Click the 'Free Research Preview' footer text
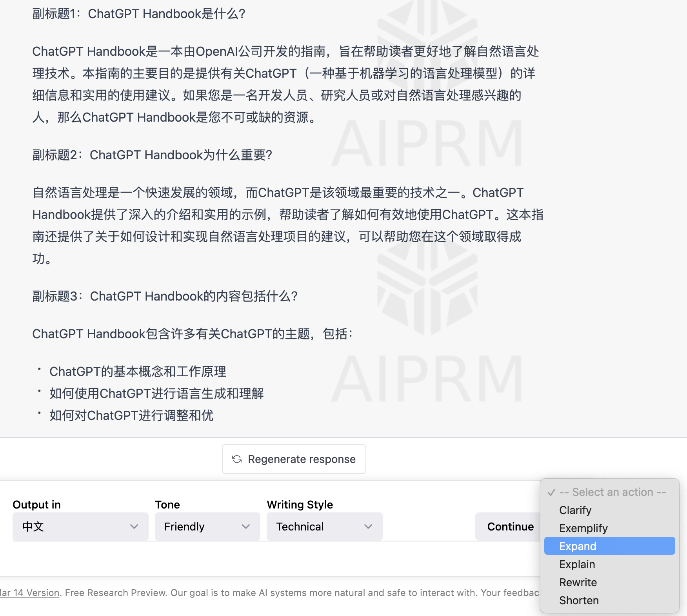Screen dimensions: 687x616 point(116,592)
